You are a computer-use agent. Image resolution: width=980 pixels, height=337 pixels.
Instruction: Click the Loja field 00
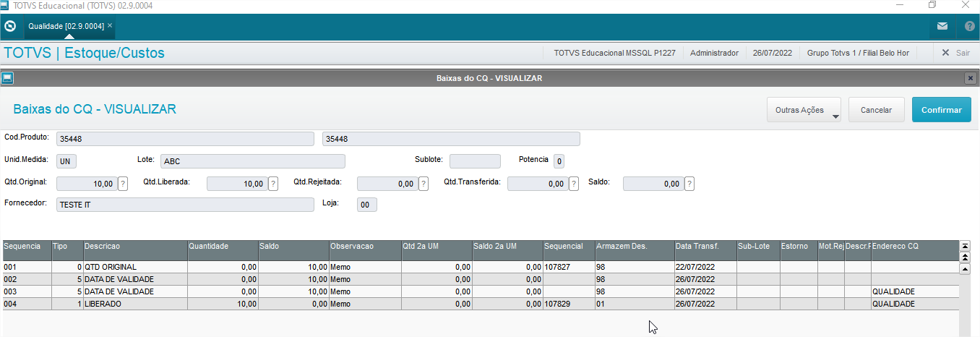coord(366,205)
